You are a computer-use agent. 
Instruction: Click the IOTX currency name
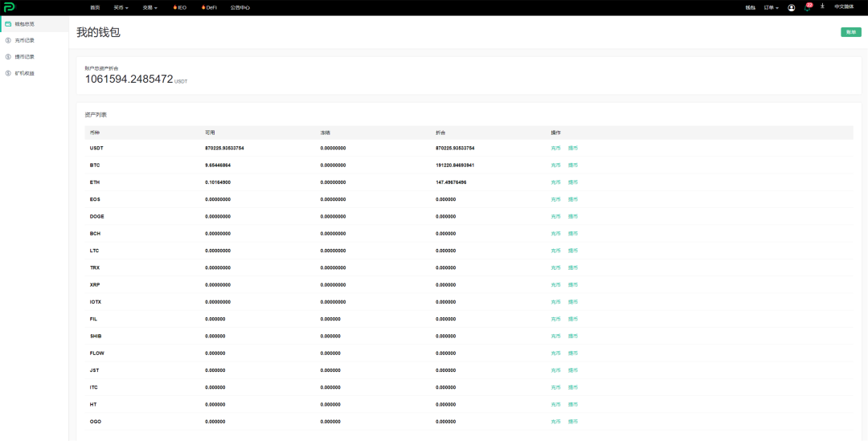click(95, 302)
